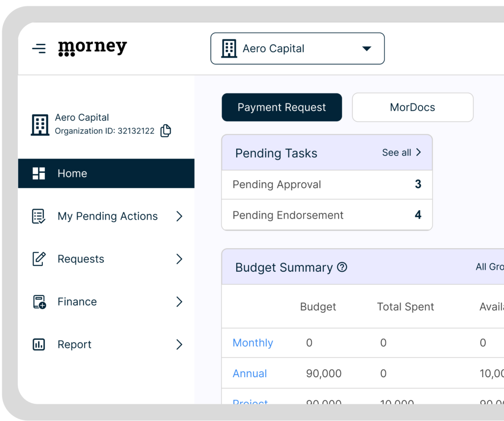Viewport: 504px width, 421px height.
Task: Click the My Pending Actions checklist icon
Action: pyautogui.click(x=39, y=216)
